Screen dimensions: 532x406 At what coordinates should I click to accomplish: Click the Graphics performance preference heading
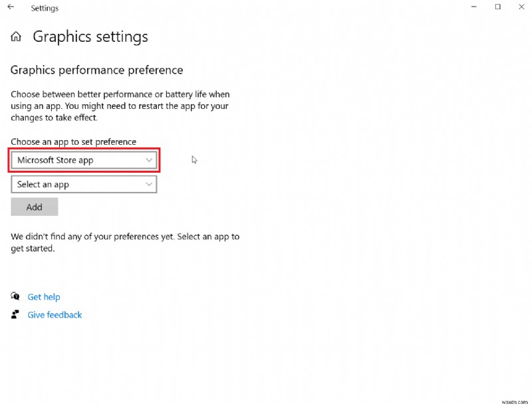(96, 70)
